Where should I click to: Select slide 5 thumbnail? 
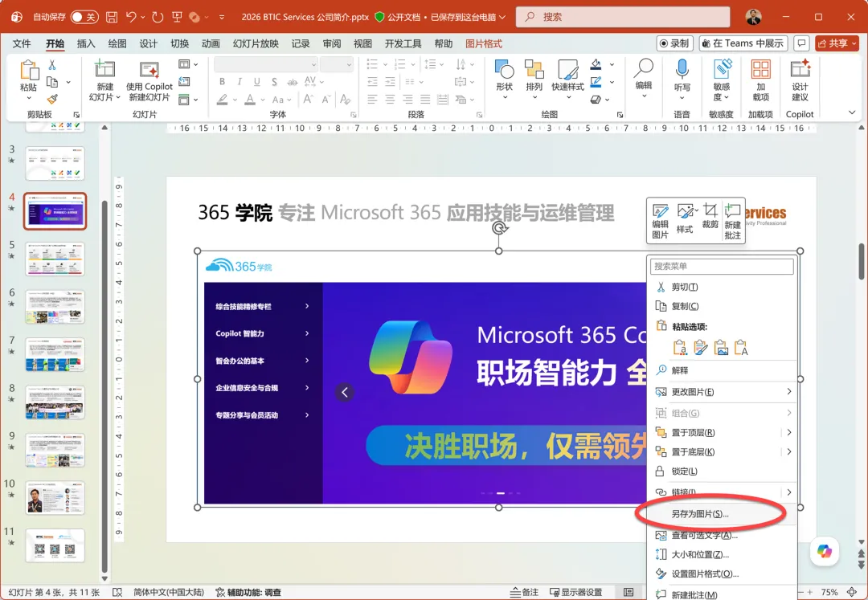(x=55, y=259)
